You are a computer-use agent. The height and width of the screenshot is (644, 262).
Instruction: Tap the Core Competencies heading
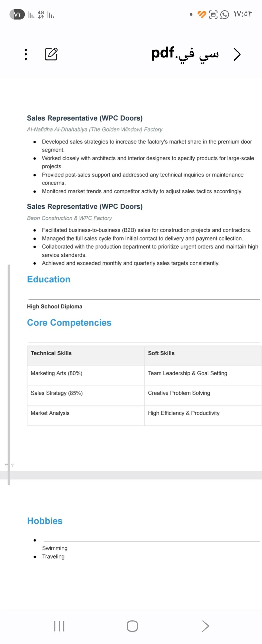[69, 323]
